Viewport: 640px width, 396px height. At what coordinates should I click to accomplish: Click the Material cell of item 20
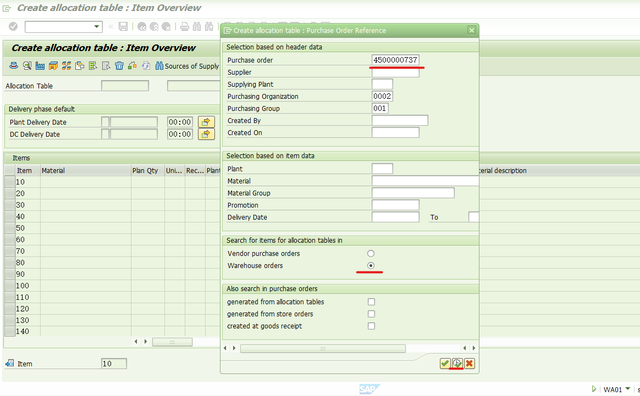(85, 193)
